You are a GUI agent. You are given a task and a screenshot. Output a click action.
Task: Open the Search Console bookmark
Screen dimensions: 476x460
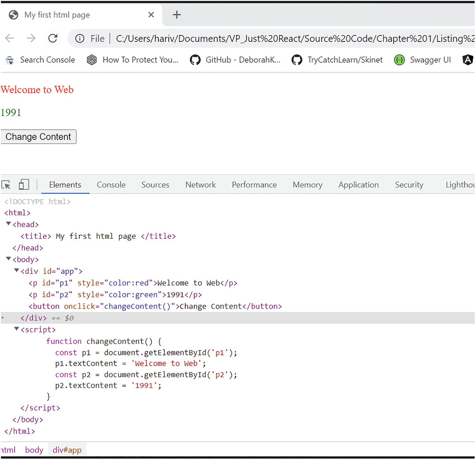point(40,60)
